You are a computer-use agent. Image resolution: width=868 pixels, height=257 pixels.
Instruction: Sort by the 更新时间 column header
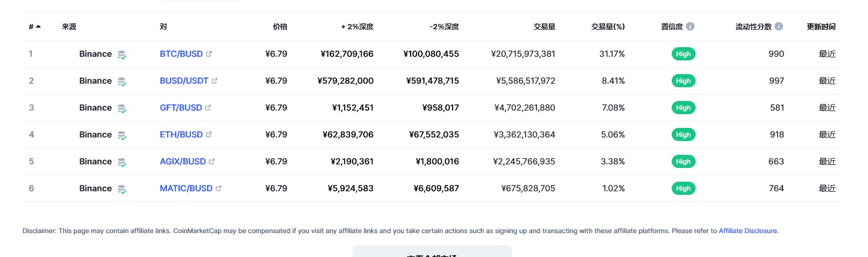click(821, 26)
